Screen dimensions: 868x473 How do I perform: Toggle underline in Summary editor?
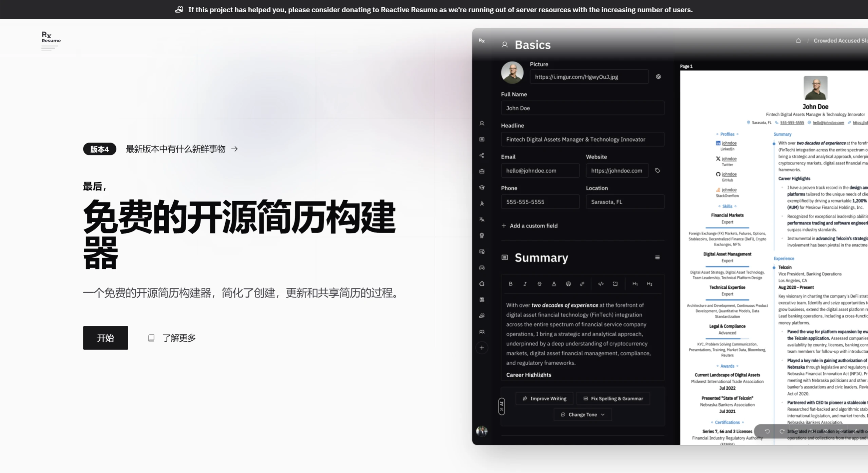click(554, 284)
